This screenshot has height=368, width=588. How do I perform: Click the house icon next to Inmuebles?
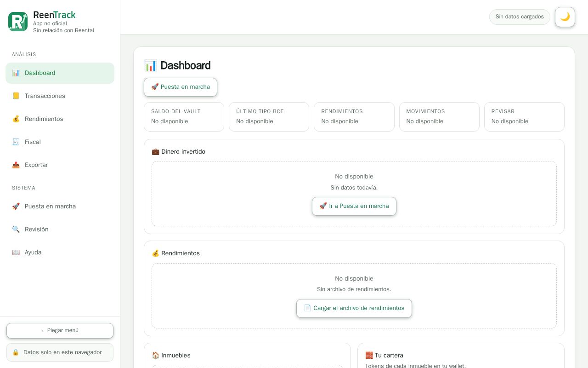(155, 356)
